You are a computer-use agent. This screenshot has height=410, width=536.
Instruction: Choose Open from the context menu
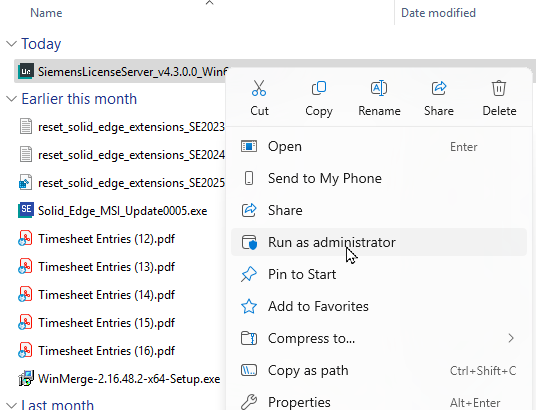tap(379, 147)
